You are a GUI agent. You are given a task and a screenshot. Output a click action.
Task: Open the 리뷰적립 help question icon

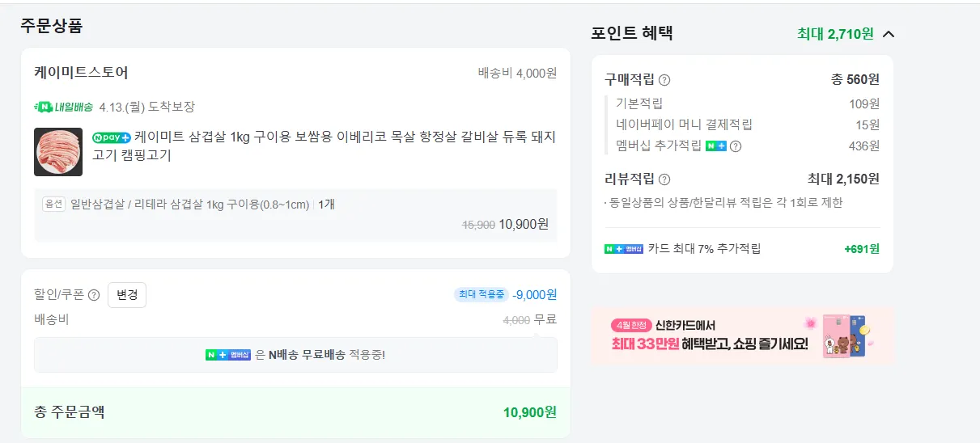(x=664, y=179)
